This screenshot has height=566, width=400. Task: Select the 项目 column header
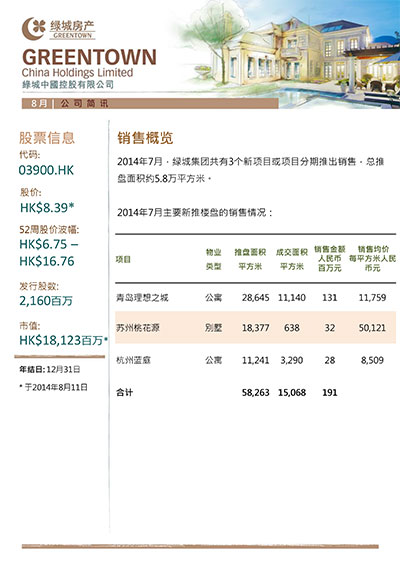point(123,259)
